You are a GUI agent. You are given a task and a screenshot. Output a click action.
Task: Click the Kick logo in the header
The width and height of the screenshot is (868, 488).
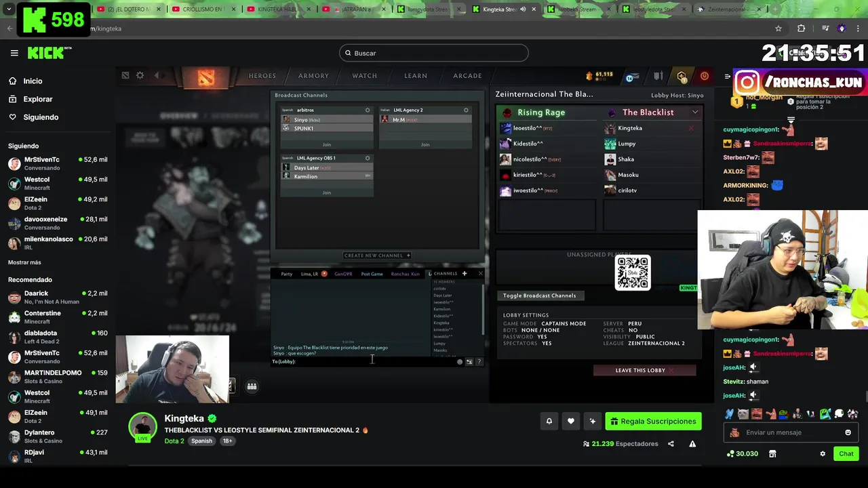49,53
